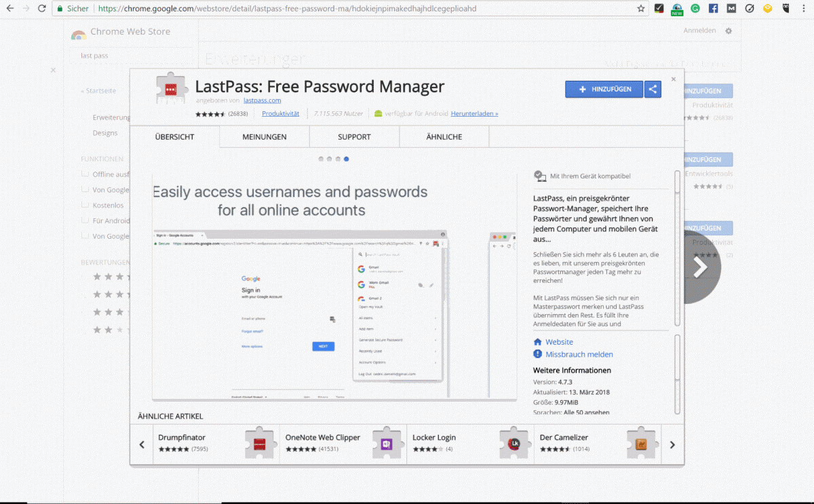This screenshot has width=814, height=504.
Task: Click the description panel scrollbar
Action: [x=677, y=248]
